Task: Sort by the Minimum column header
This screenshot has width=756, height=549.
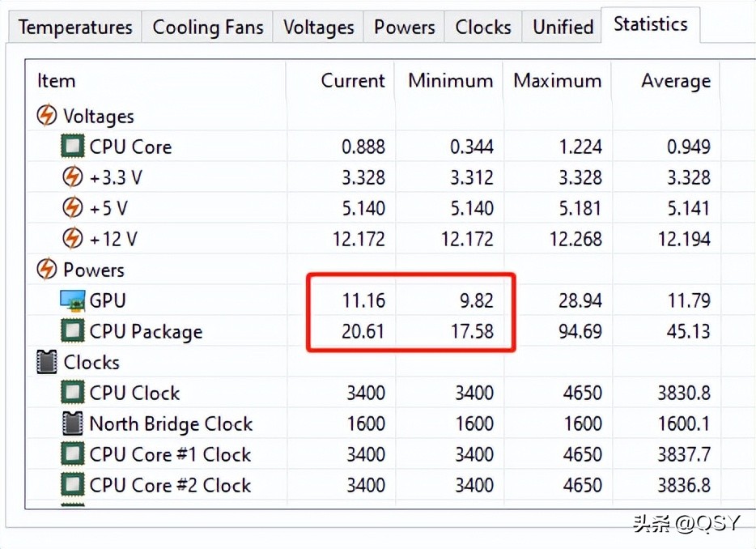Action: tap(451, 80)
